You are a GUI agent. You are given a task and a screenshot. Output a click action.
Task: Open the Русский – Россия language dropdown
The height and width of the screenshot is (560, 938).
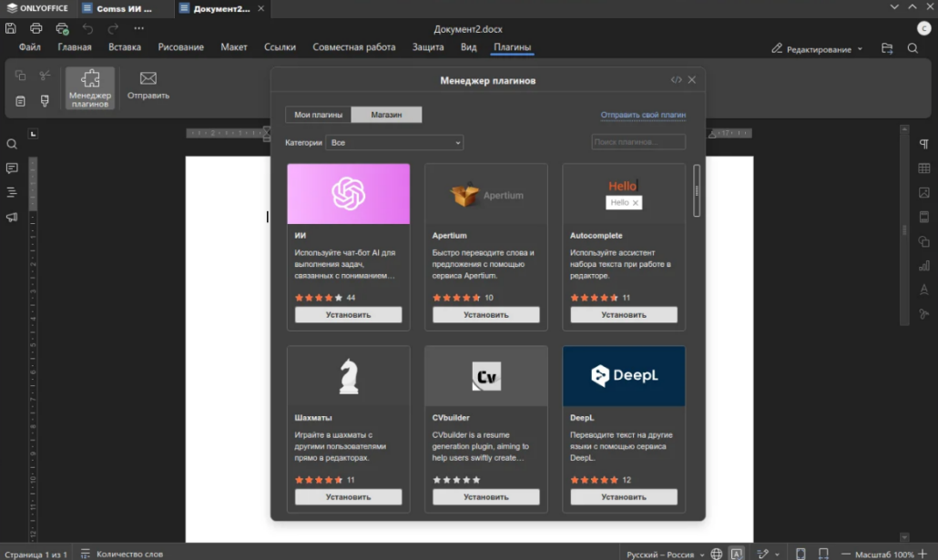[x=665, y=555]
